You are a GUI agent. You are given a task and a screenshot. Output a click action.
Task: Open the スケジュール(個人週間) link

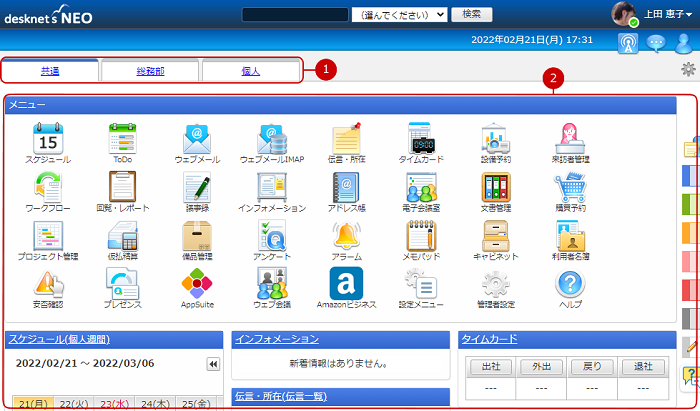click(59, 339)
